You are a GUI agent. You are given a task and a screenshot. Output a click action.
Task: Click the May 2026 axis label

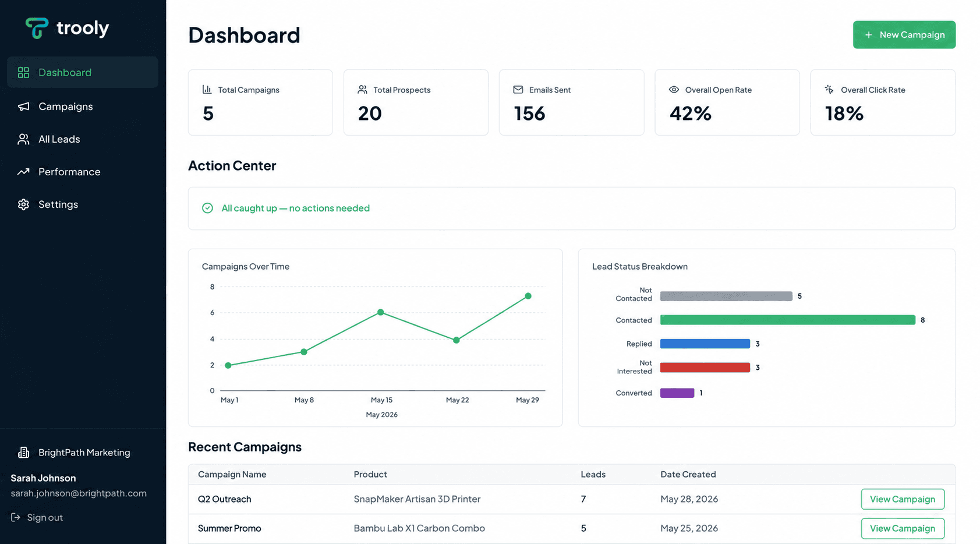[x=382, y=415]
